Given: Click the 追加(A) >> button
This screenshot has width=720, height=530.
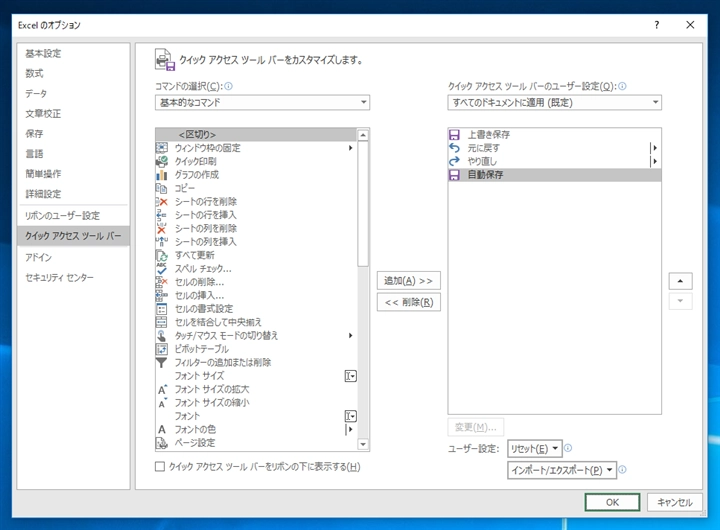Looking at the screenshot, I should pos(409,281).
